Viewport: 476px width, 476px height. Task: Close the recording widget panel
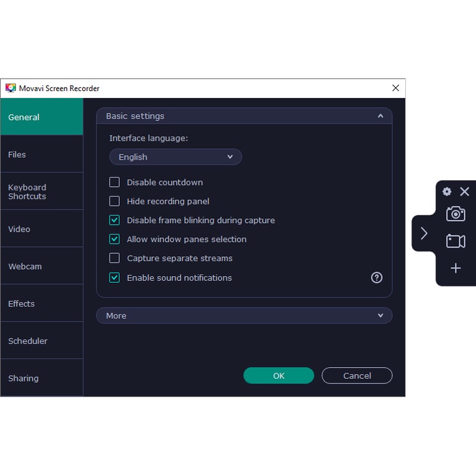(464, 192)
